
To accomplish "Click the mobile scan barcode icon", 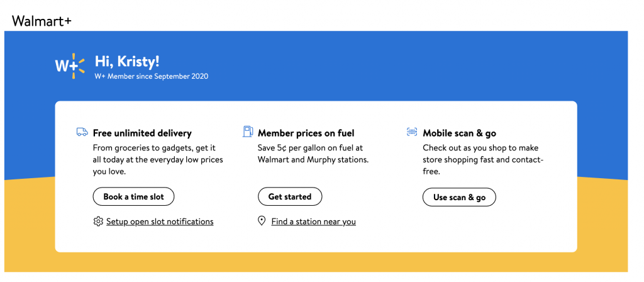I will [412, 132].
